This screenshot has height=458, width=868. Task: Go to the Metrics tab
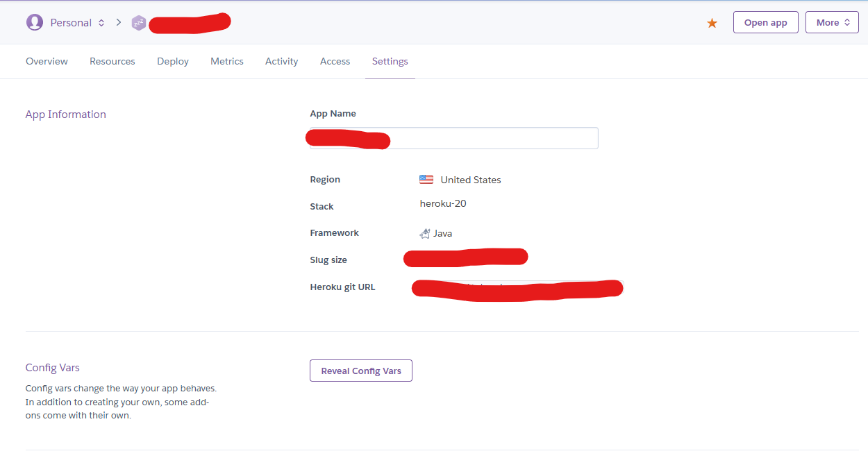(x=227, y=61)
